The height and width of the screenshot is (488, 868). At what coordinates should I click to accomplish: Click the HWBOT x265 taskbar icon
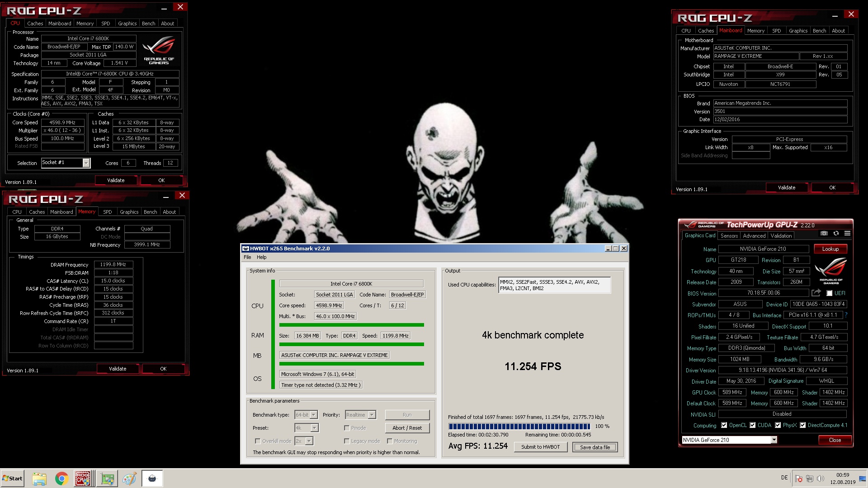[152, 479]
